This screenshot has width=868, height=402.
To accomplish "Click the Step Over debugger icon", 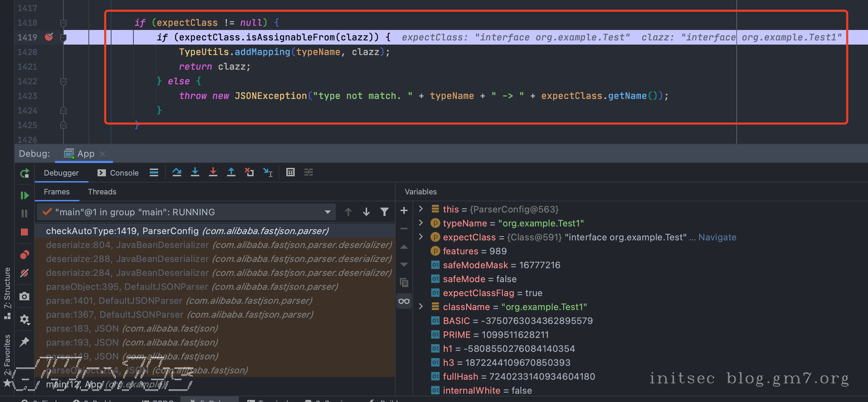I will coord(177,172).
